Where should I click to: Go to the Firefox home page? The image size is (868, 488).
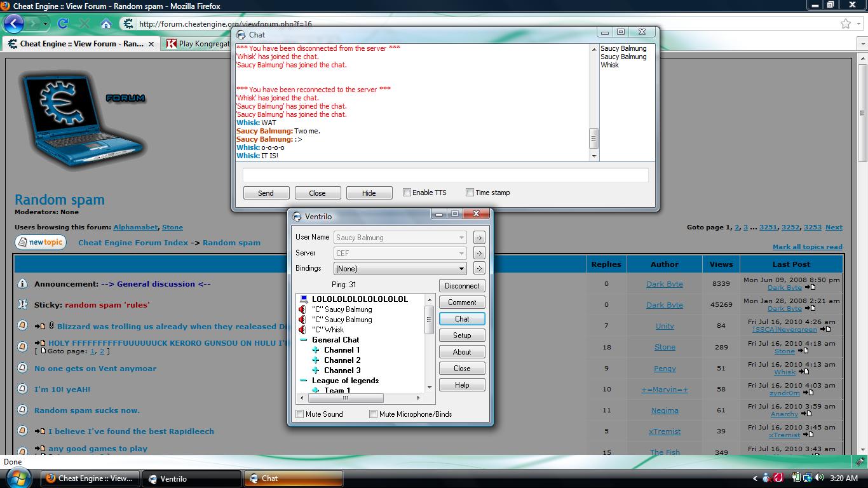click(106, 24)
